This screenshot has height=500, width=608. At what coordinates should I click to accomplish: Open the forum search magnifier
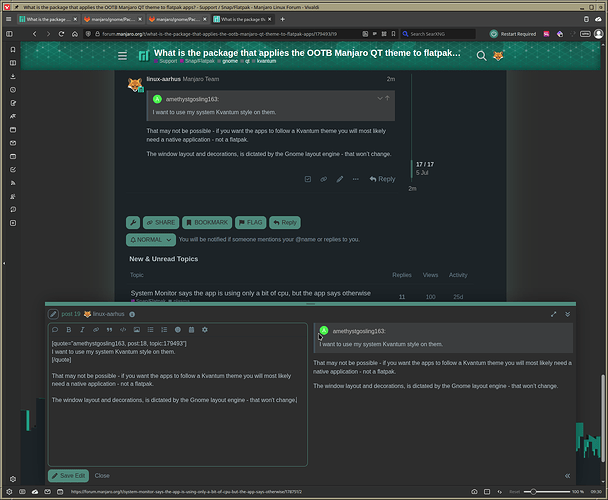pos(481,56)
